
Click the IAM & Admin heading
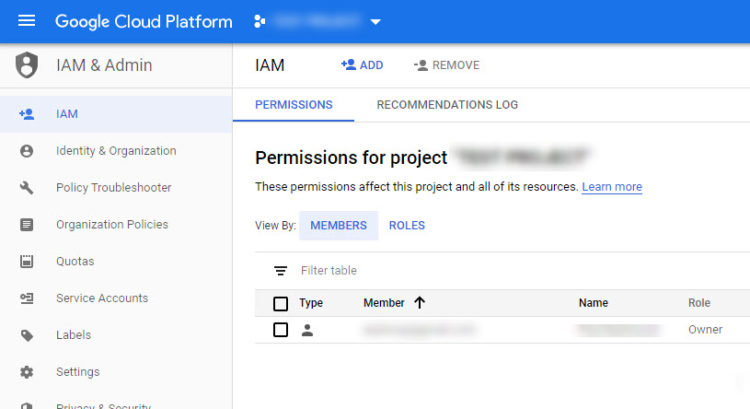click(x=104, y=65)
